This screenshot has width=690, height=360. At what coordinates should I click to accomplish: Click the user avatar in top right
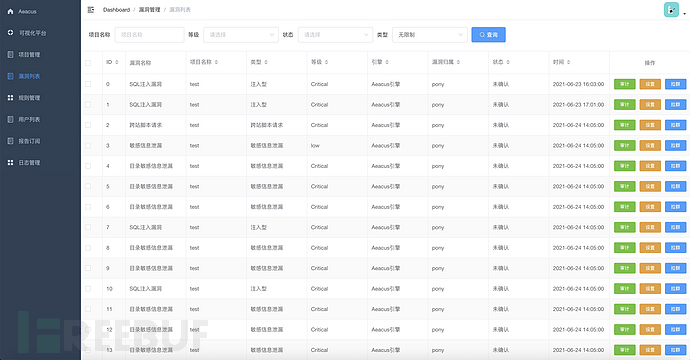[671, 10]
